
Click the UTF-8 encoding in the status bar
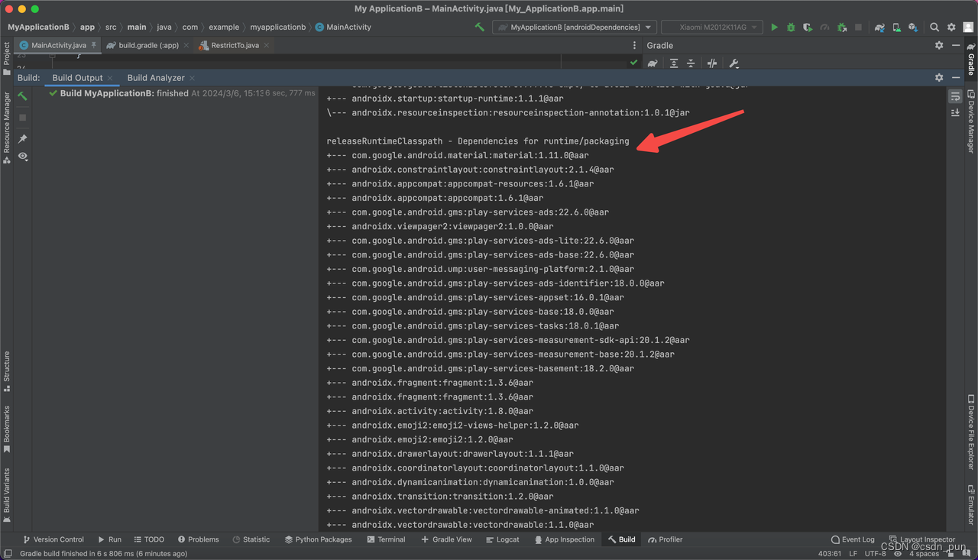coord(875,554)
